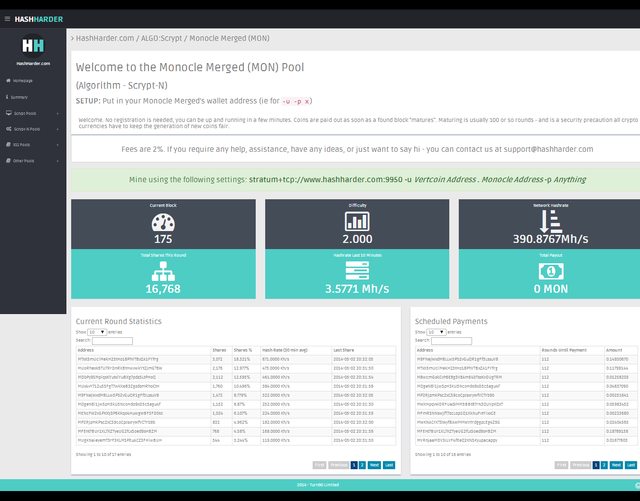Click the Hashrate Last 10 Minutes server icon
The image size is (640, 501).
357,271
